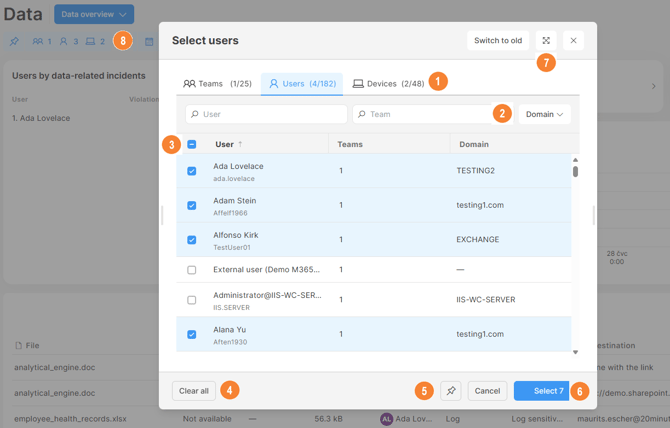Close the Select users dialog
670x428 pixels.
pyautogui.click(x=573, y=41)
